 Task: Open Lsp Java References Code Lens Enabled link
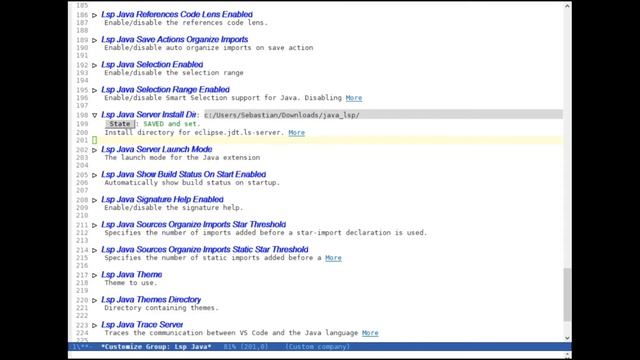(177, 14)
